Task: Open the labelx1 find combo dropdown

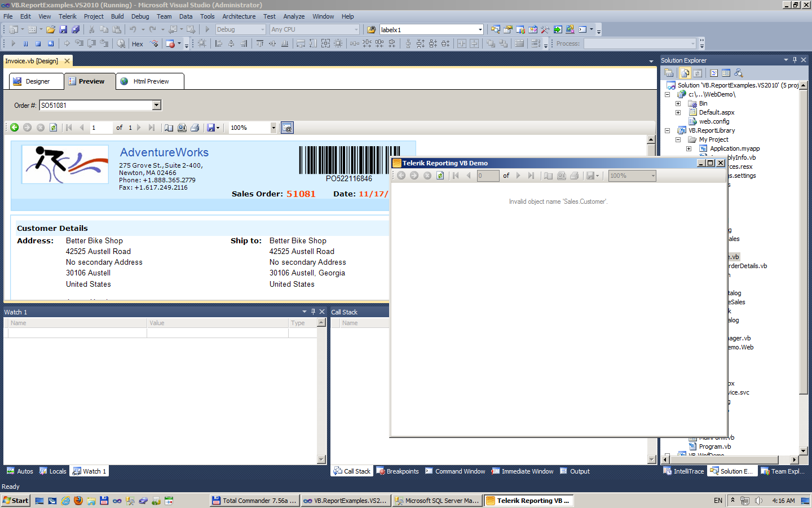Action: point(480,29)
